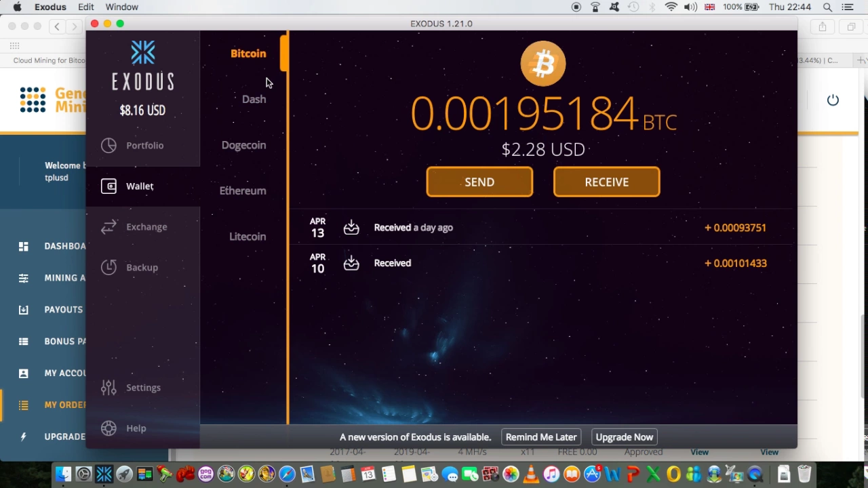
Task: Open iTunes from the Dock
Action: (551, 474)
